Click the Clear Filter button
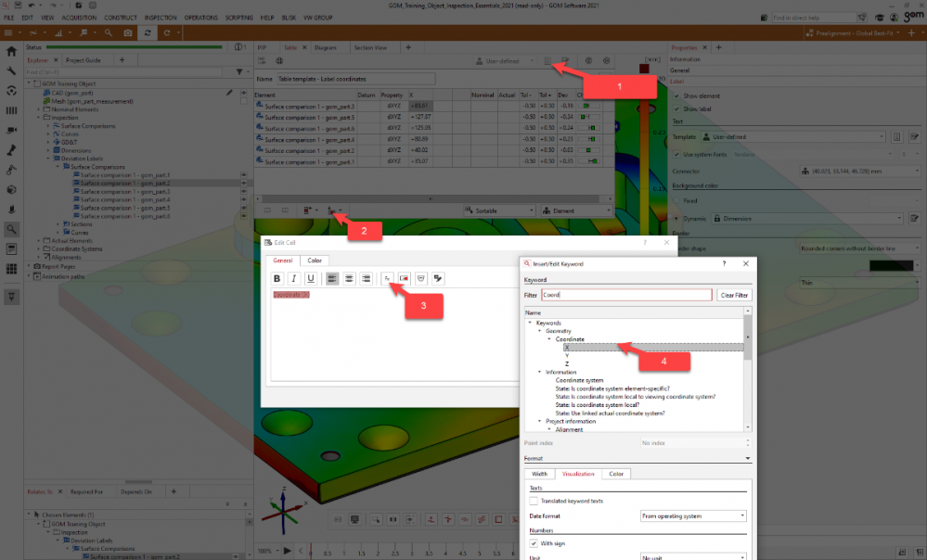The image size is (927, 560). tap(733, 295)
